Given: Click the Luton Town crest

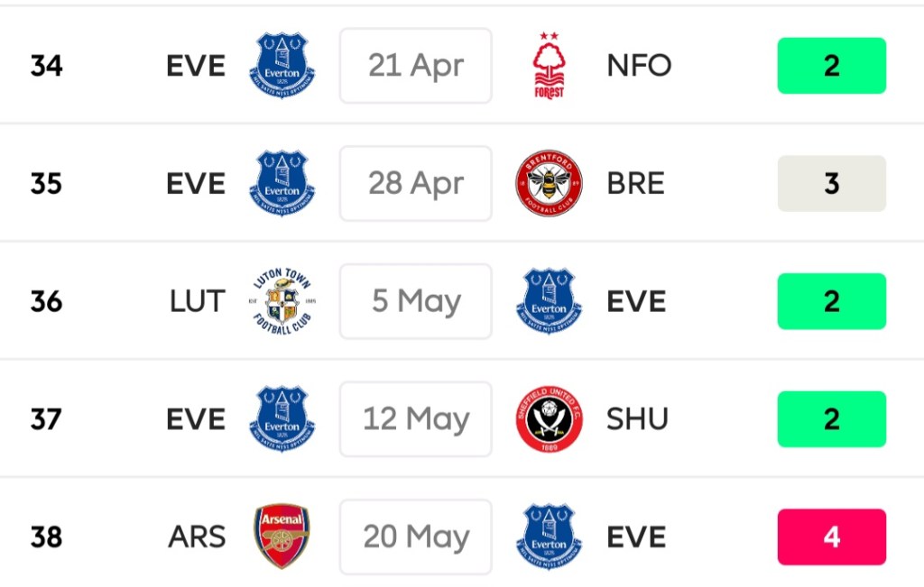Looking at the screenshot, I should click(282, 302).
